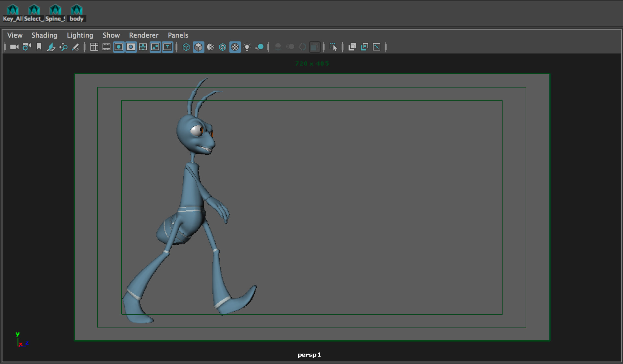Toggle the Film Gate display
The height and width of the screenshot is (364, 623).
106,47
